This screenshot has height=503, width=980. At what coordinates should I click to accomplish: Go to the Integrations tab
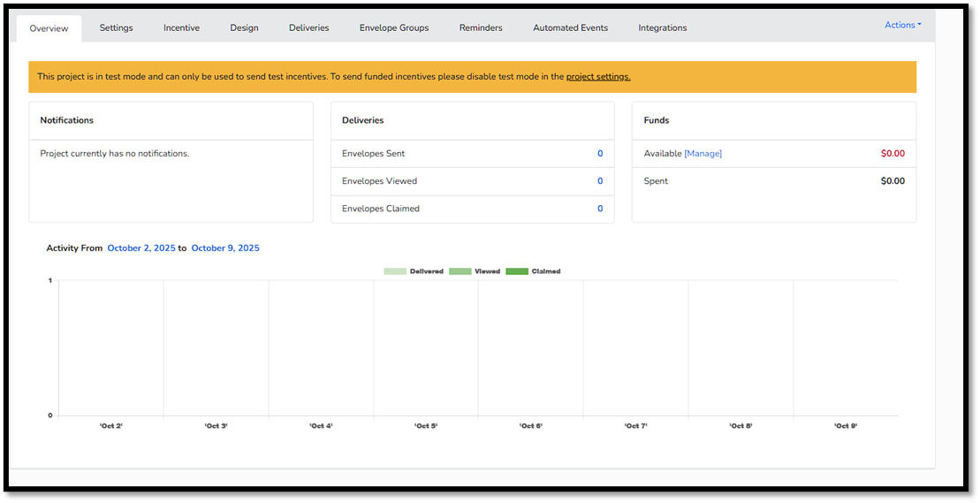click(663, 27)
